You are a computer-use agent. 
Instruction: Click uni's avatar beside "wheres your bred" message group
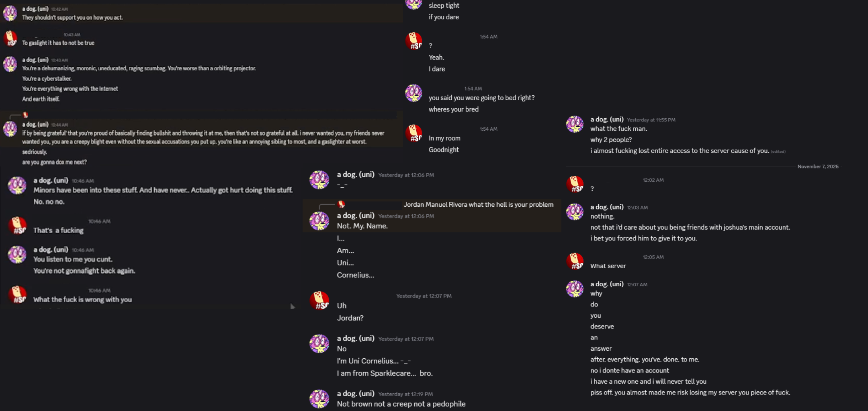point(414,93)
